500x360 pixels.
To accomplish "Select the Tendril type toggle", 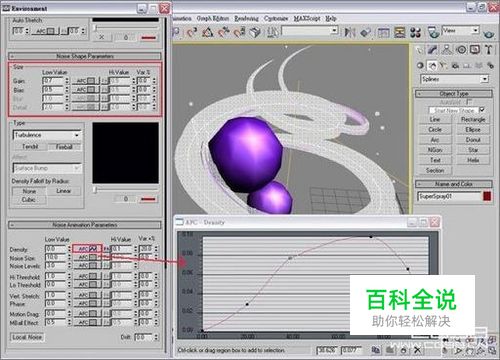I will (30, 147).
